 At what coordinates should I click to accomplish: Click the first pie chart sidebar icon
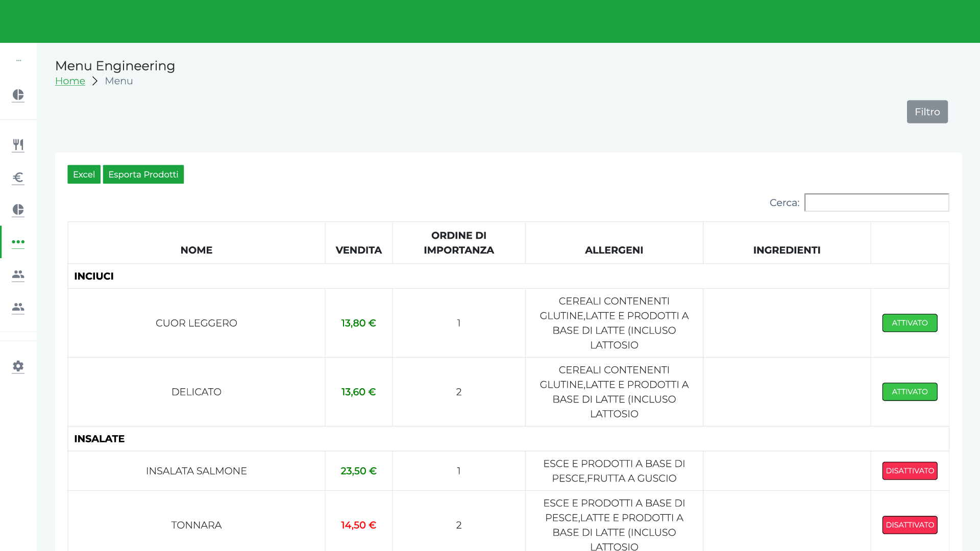(x=18, y=95)
